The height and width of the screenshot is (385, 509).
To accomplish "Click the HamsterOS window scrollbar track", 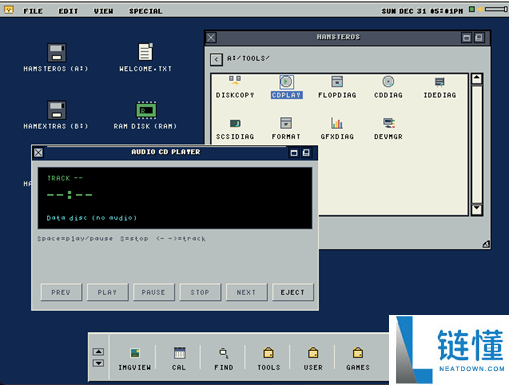I will click(x=477, y=144).
